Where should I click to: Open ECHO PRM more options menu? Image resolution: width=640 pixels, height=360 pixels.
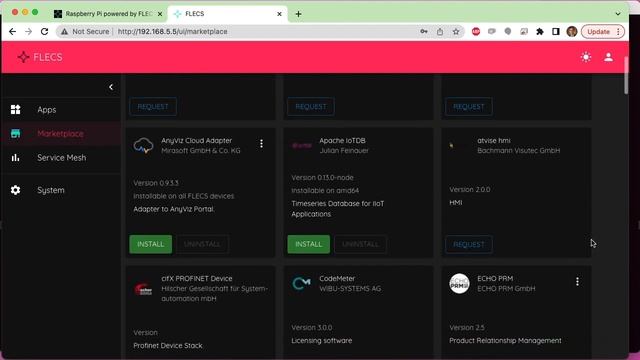[577, 282]
